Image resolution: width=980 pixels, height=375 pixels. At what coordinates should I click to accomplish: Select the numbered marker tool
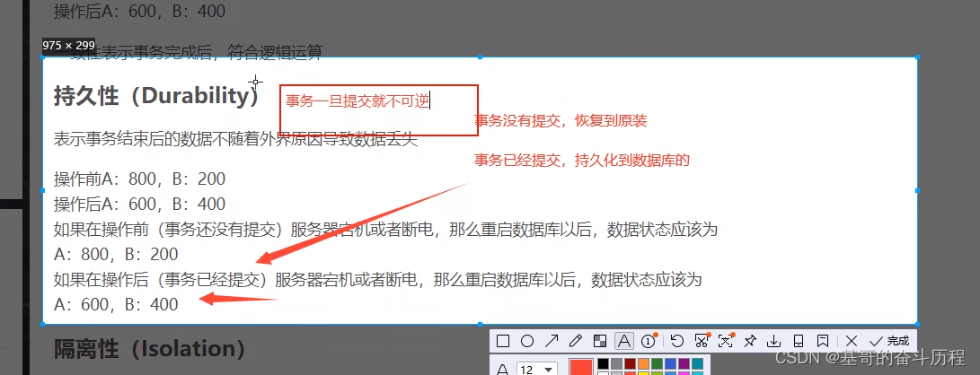[649, 341]
